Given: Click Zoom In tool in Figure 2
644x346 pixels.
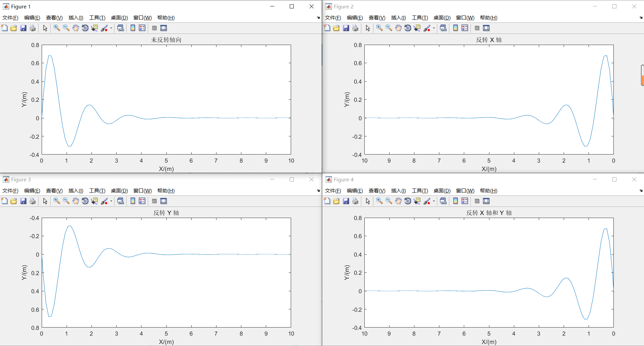Looking at the screenshot, I should [x=379, y=28].
